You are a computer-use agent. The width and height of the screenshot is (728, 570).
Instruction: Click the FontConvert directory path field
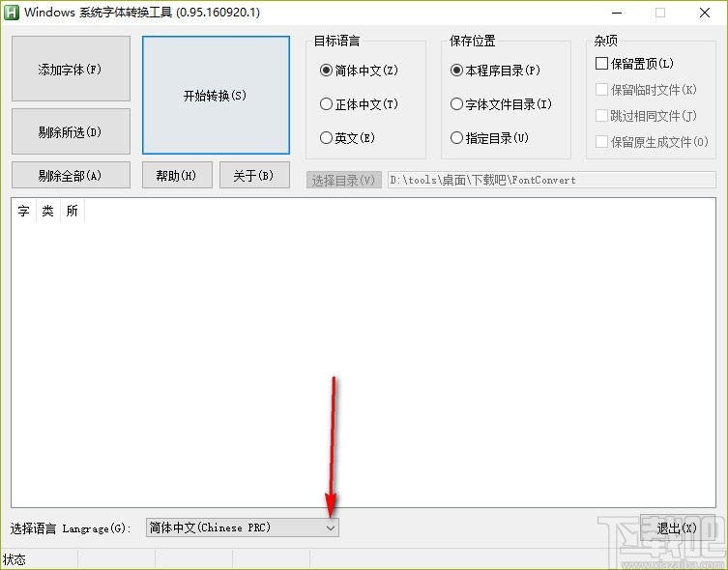pos(552,180)
